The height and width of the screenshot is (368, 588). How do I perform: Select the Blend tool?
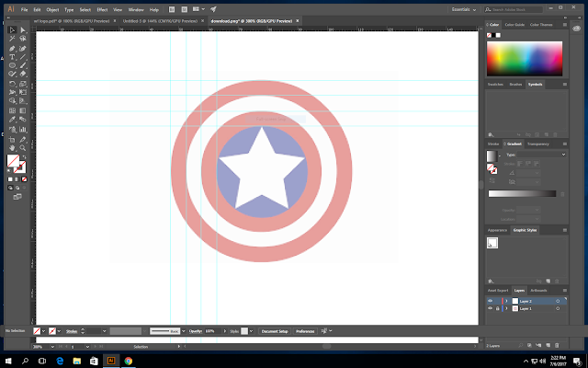point(23,120)
